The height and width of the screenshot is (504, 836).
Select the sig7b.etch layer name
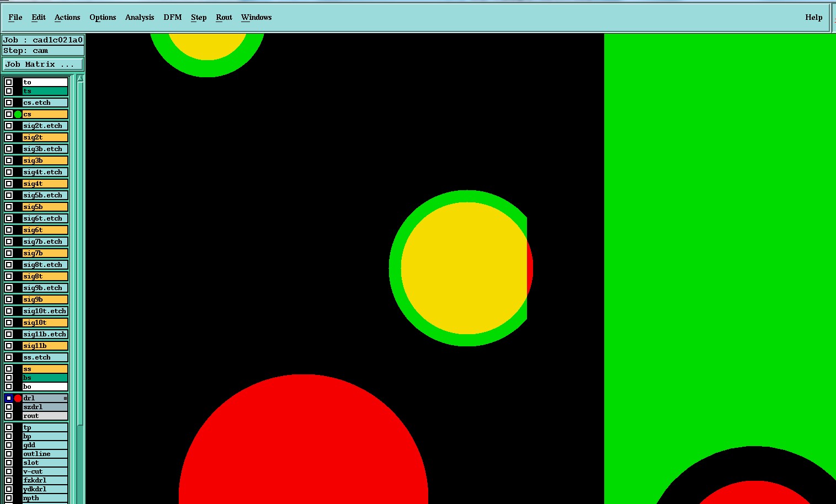coord(45,242)
